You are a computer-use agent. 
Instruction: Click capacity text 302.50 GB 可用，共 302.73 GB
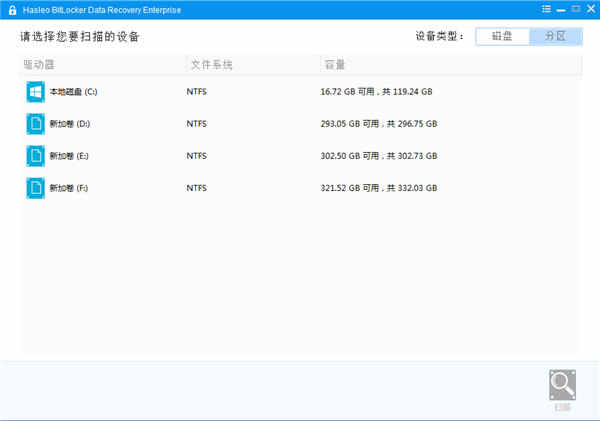(379, 156)
